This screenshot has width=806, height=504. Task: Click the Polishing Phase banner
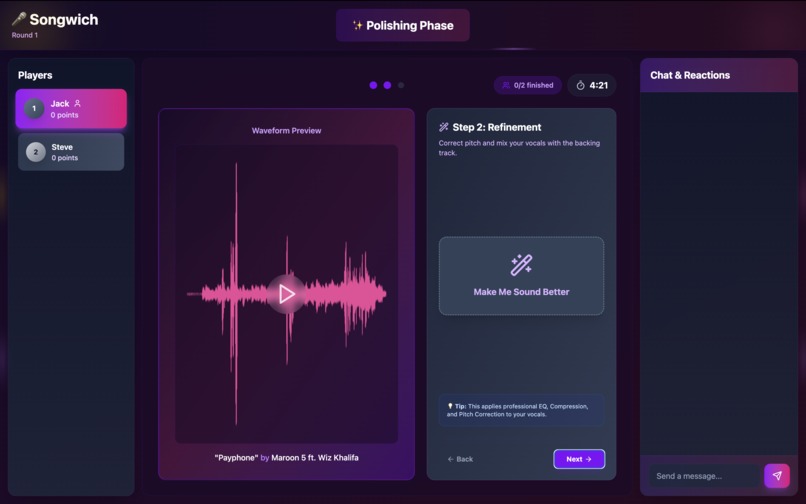402,25
